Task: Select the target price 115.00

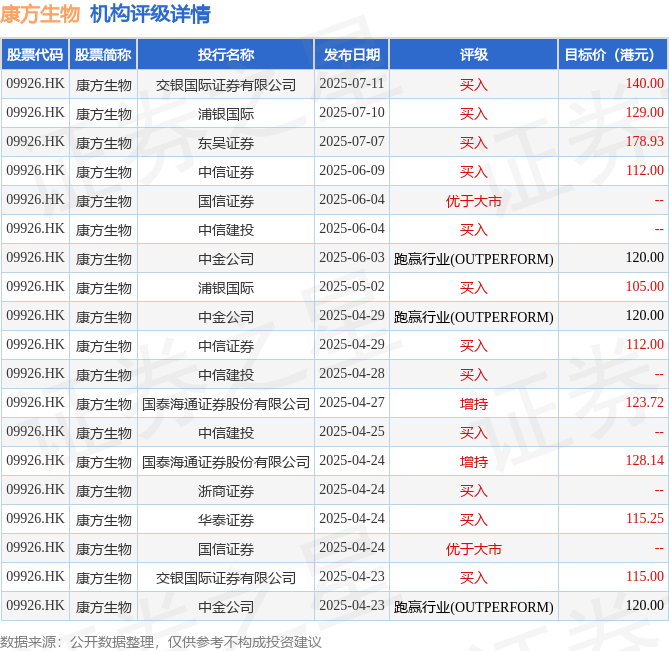Action: point(644,577)
